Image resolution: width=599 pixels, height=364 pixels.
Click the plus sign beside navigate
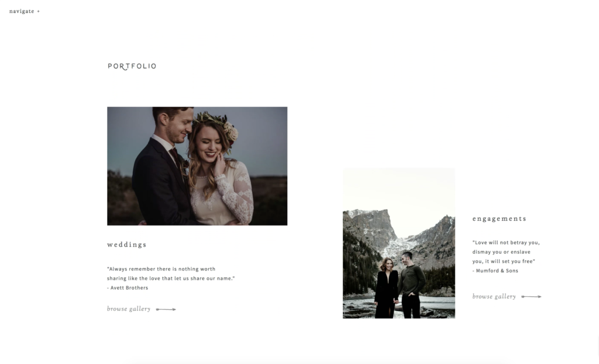pyautogui.click(x=38, y=12)
